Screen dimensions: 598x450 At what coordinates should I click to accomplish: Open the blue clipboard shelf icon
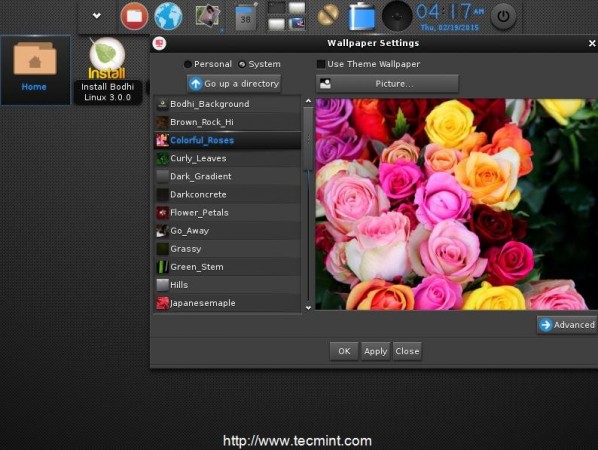(362, 16)
